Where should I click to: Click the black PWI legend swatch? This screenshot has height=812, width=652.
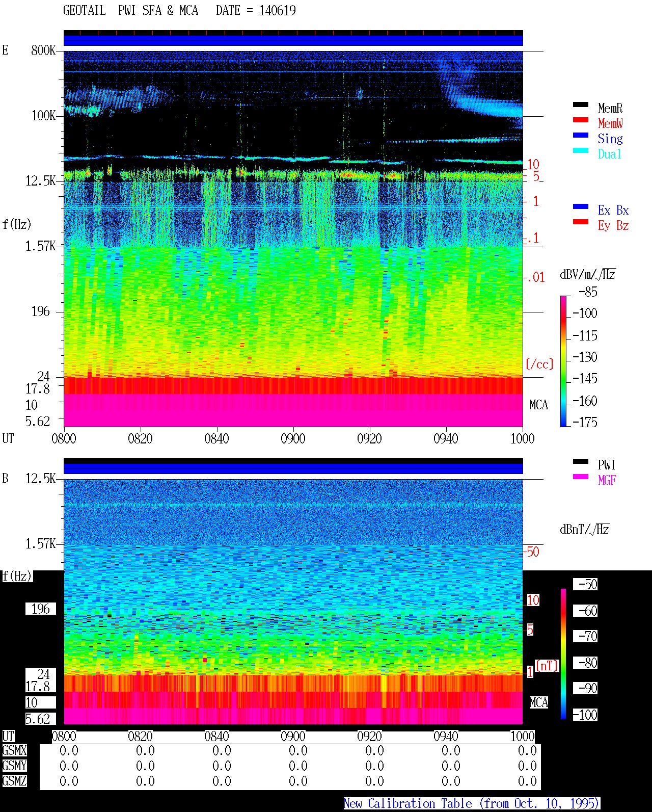[x=581, y=462]
